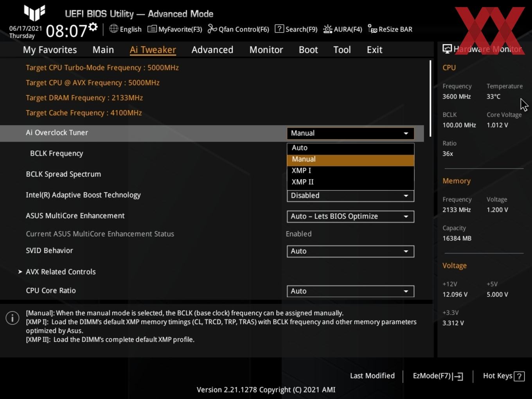Image resolution: width=532 pixels, height=399 pixels.
Task: Open AURA(F4) lighting settings
Action: 343,29
